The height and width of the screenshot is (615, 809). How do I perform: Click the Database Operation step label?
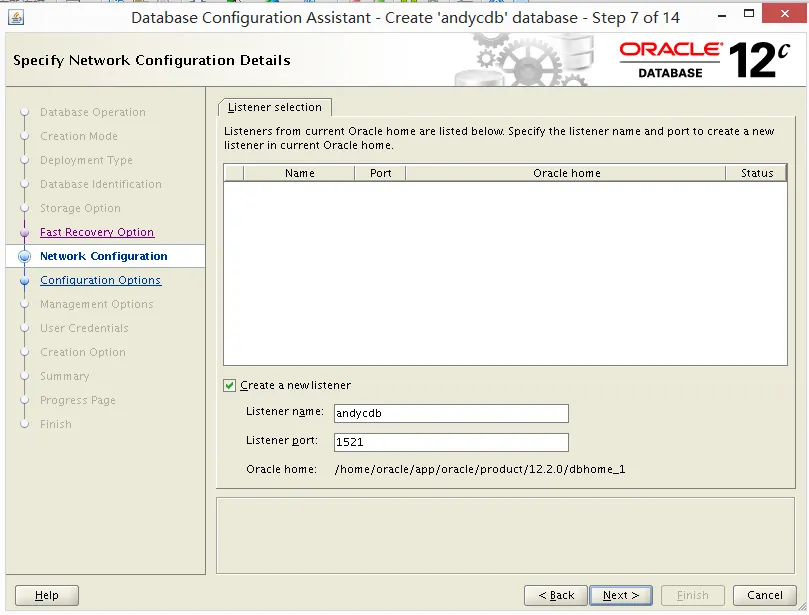[x=93, y=112]
